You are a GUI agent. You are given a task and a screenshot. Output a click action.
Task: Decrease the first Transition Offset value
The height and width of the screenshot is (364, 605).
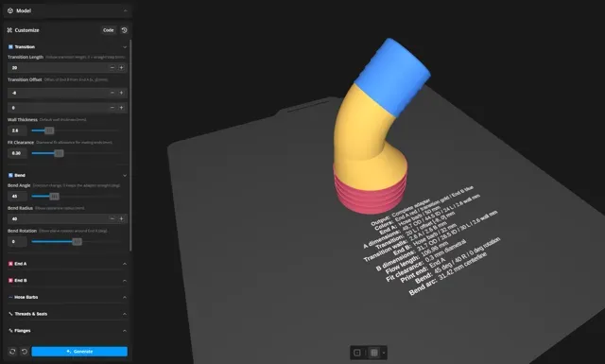(x=112, y=93)
